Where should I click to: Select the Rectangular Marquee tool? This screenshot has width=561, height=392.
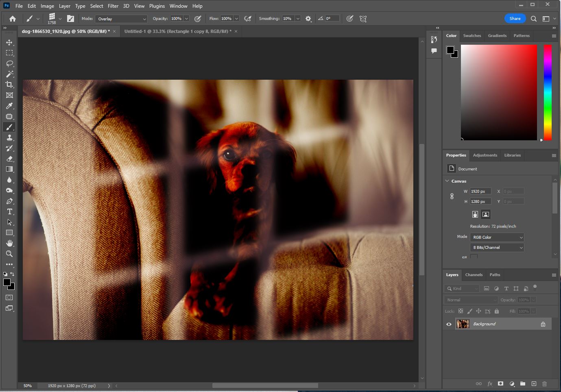point(9,53)
